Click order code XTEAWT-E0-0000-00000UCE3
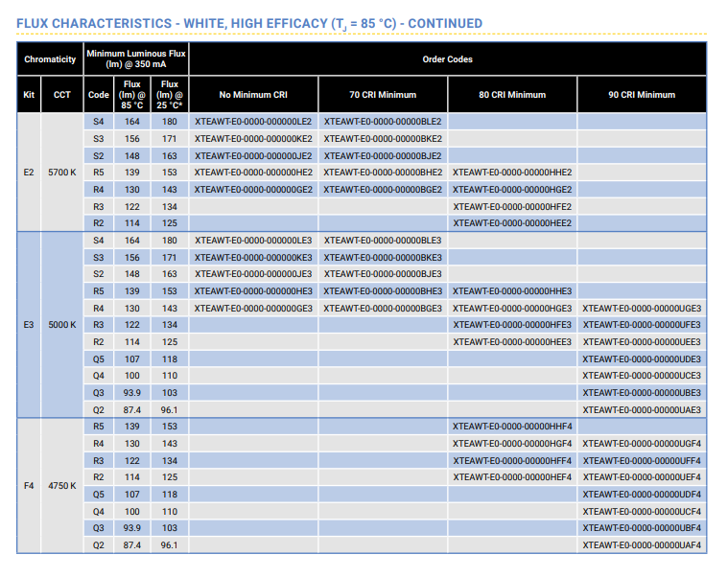This screenshot has width=728, height=578. (x=642, y=376)
